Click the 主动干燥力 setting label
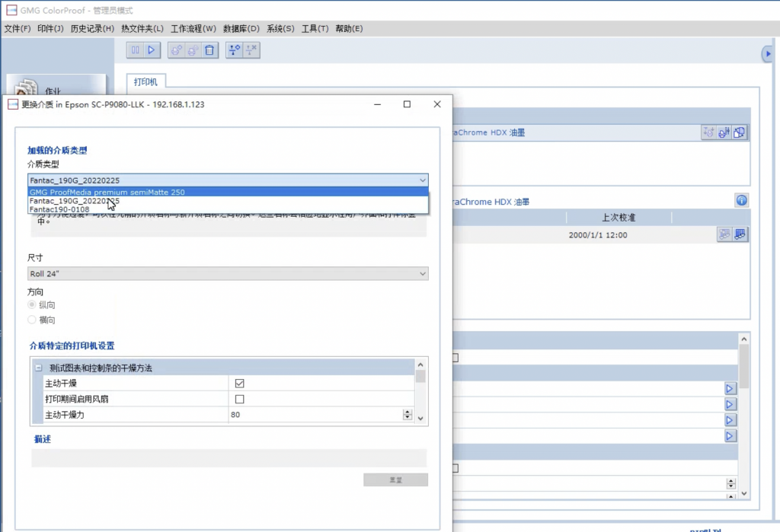The width and height of the screenshot is (780, 532). 65,415
